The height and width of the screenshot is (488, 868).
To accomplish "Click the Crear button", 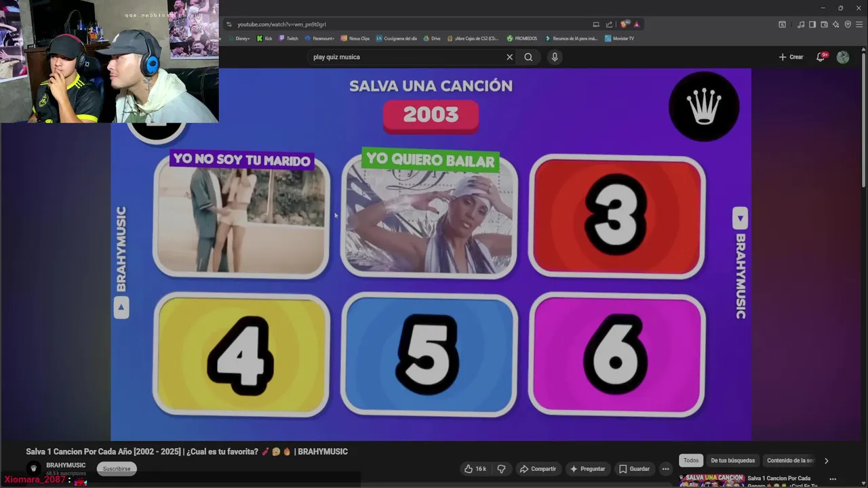I will [791, 57].
